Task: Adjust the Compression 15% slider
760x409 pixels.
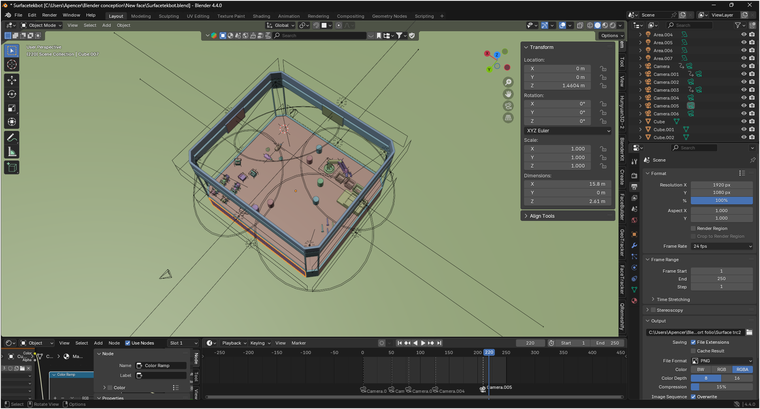Action: (x=722, y=387)
